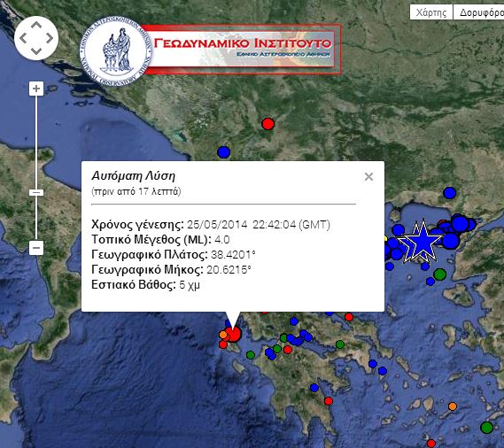Pan the map left with the left arrow
The height and width of the screenshot is (448, 504).
tap(23, 38)
